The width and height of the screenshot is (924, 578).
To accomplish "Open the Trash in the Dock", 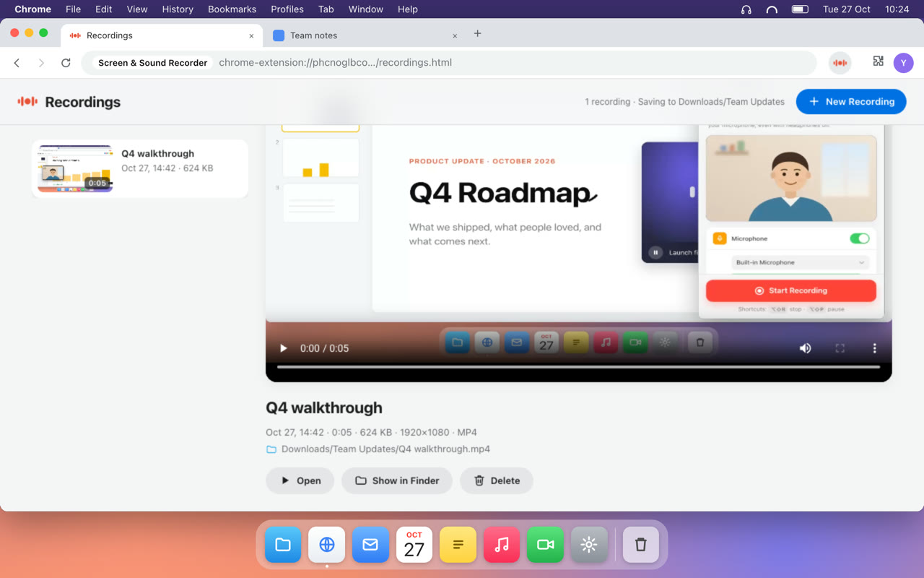I will tap(641, 545).
